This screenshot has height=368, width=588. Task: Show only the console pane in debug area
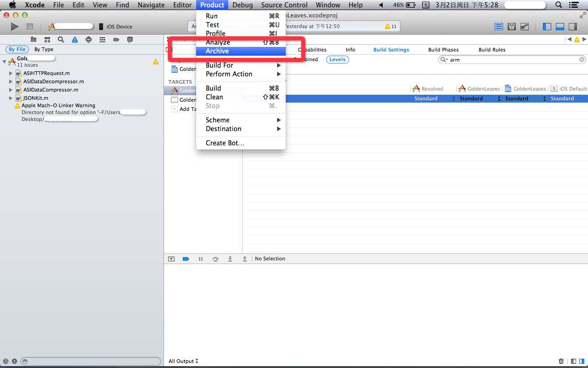tap(582, 362)
